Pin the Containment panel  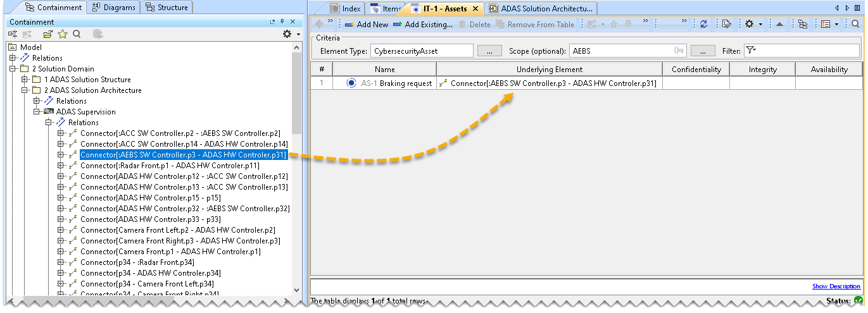pos(282,22)
